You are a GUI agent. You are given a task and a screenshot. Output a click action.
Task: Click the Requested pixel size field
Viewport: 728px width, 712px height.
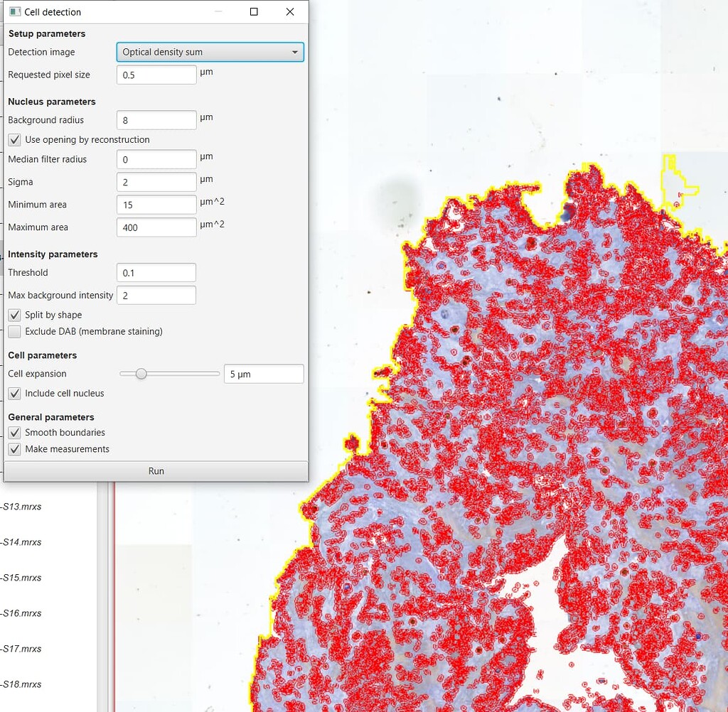[x=156, y=74]
